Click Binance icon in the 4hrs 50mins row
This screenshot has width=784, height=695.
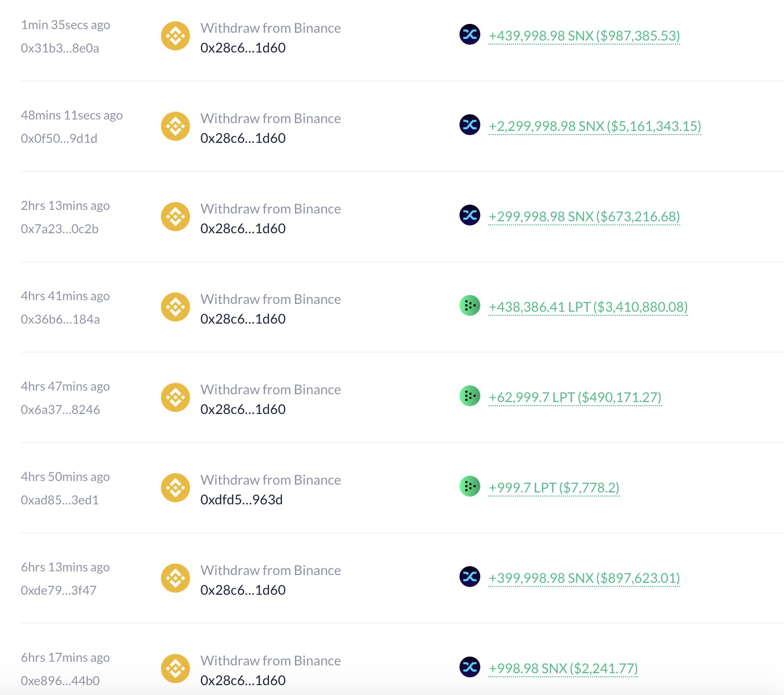(x=175, y=488)
